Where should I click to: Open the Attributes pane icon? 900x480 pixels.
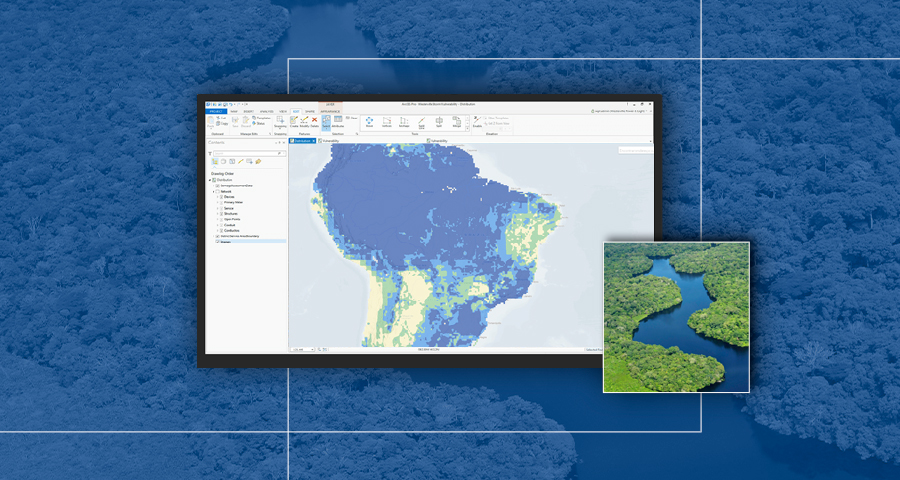(338, 122)
